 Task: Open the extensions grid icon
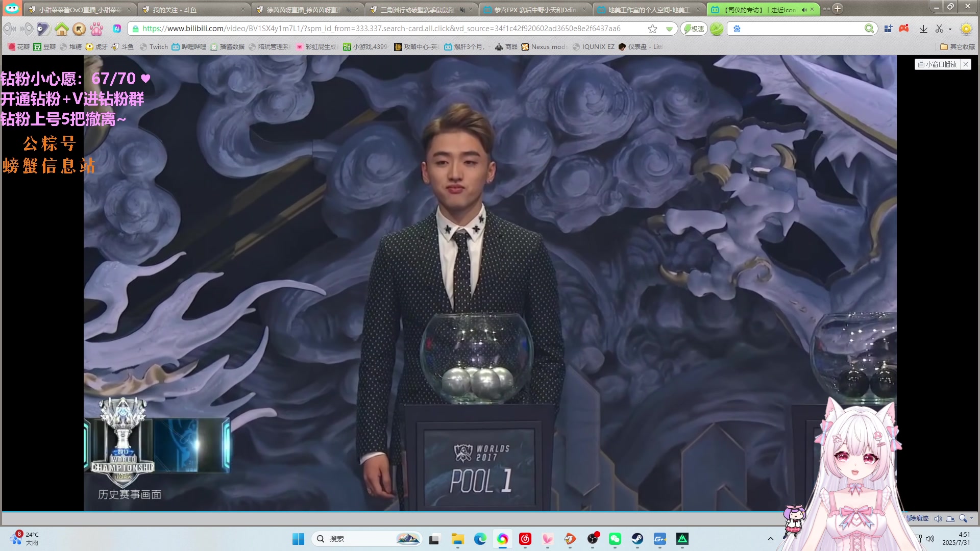tap(888, 29)
